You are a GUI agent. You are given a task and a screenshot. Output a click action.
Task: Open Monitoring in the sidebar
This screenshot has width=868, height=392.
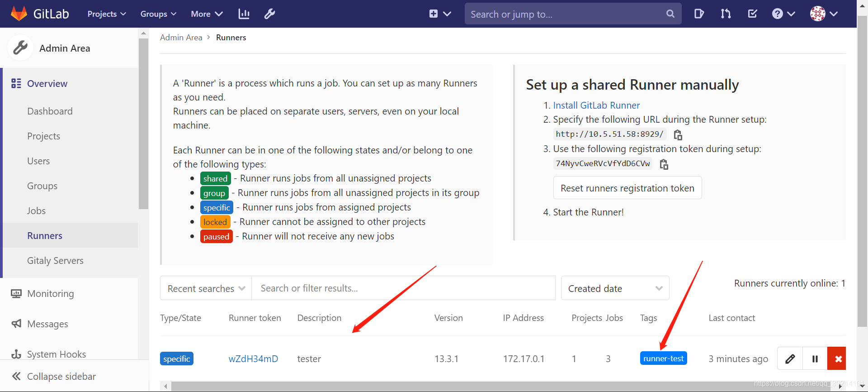(50, 294)
